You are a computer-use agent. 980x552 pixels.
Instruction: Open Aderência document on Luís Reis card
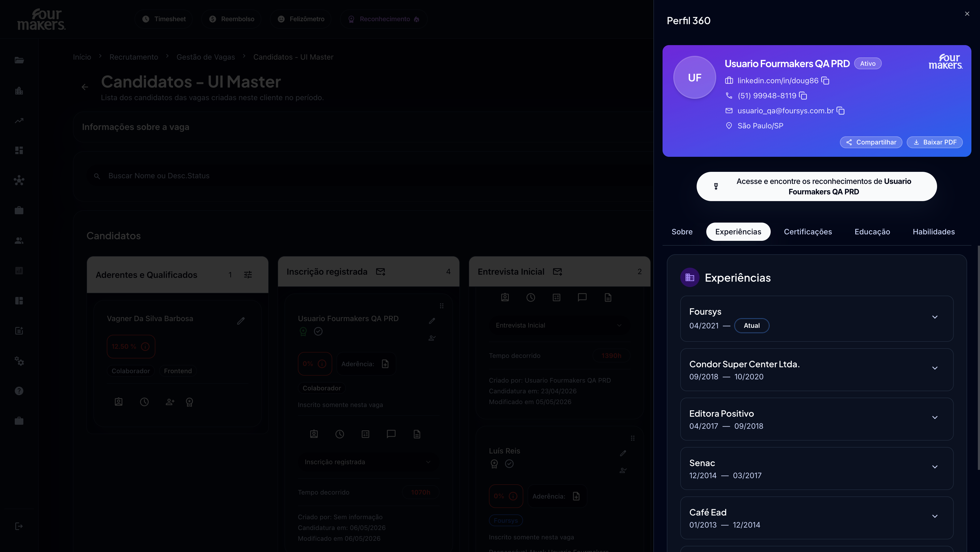click(x=576, y=496)
